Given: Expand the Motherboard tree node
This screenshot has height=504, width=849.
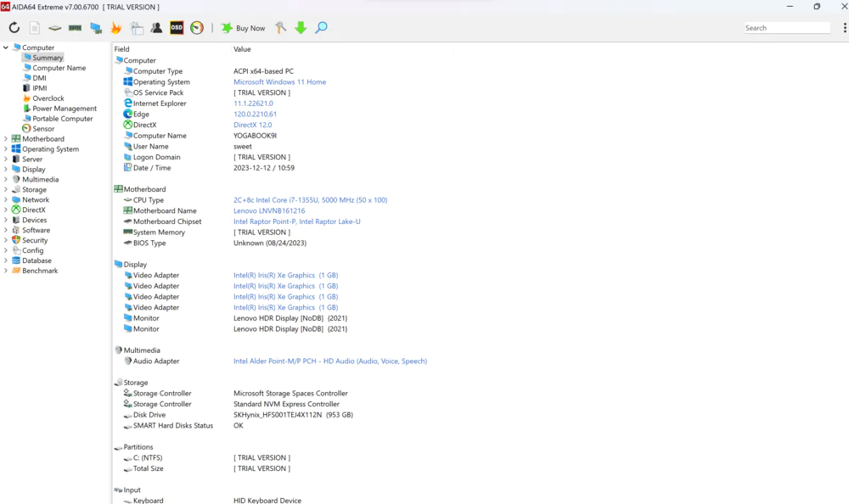Looking at the screenshot, I should point(6,138).
